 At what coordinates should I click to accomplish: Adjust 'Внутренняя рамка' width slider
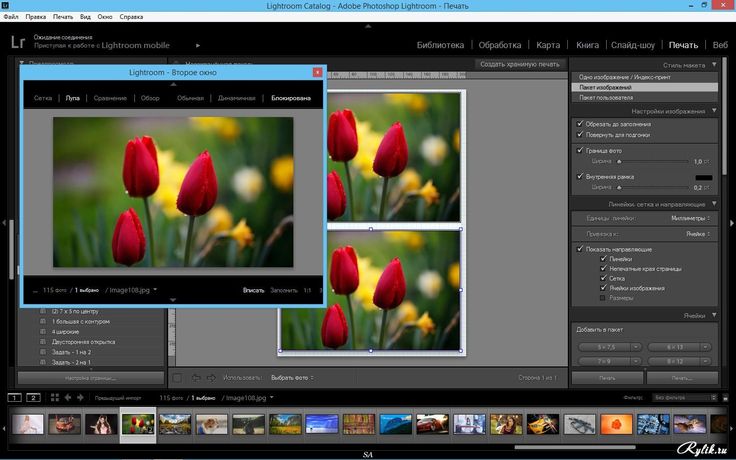[x=619, y=187]
